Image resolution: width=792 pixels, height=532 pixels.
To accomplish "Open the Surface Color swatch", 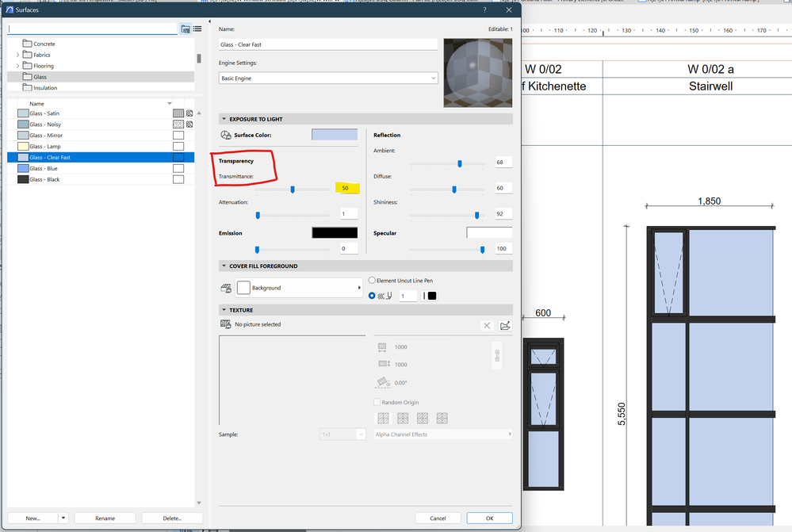I will [335, 135].
